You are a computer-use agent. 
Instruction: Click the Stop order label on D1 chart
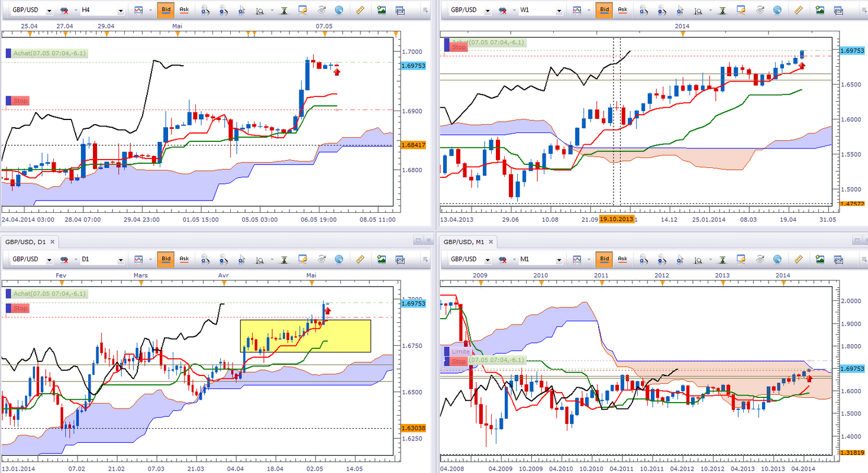pos(17,308)
